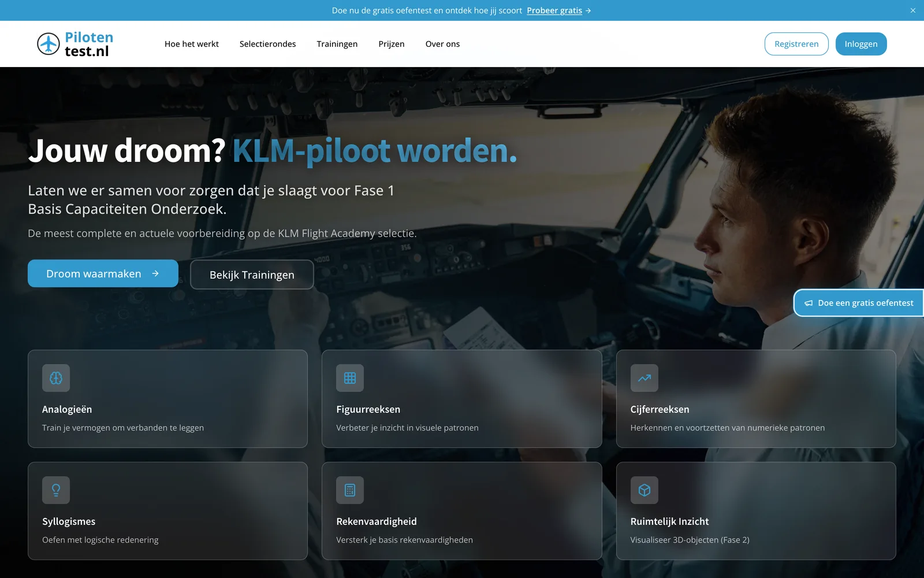This screenshot has width=924, height=578.
Task: Click the lightbulb icon on Syllogismes card
Action: pos(56,490)
